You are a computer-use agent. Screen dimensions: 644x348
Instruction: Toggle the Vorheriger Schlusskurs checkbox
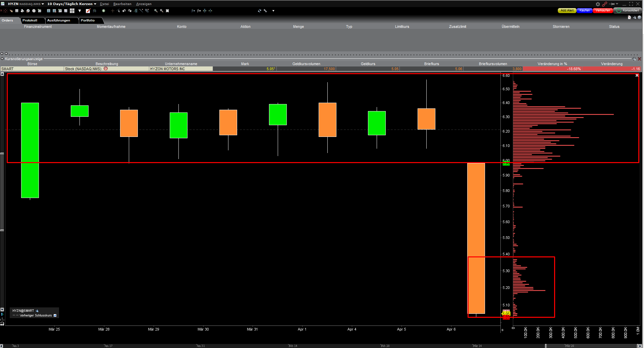click(x=55, y=315)
